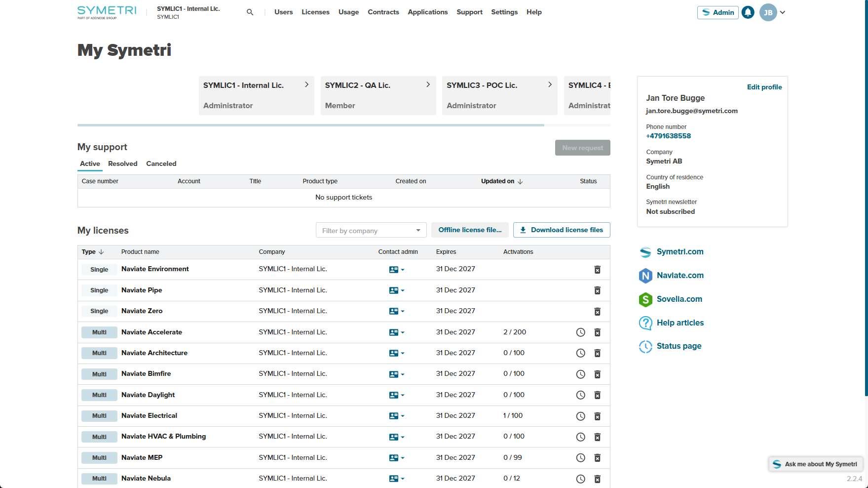Delete the Naviate Nebula license
Screen dimensions: 868x488
point(597,479)
